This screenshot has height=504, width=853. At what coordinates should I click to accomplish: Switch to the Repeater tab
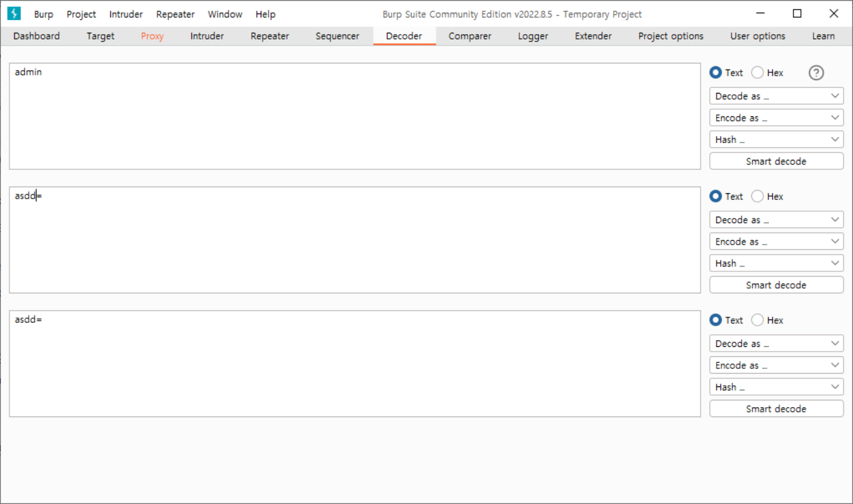(269, 36)
